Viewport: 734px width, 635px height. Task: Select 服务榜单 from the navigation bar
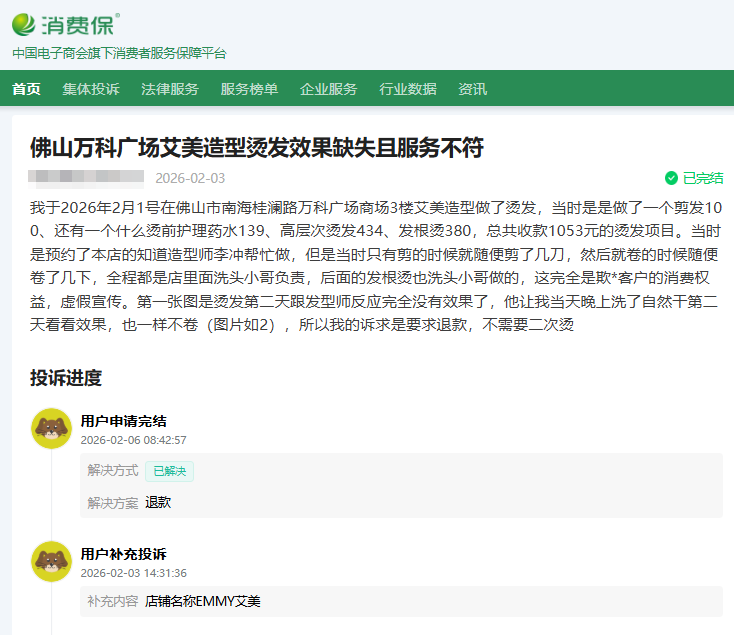tap(249, 89)
